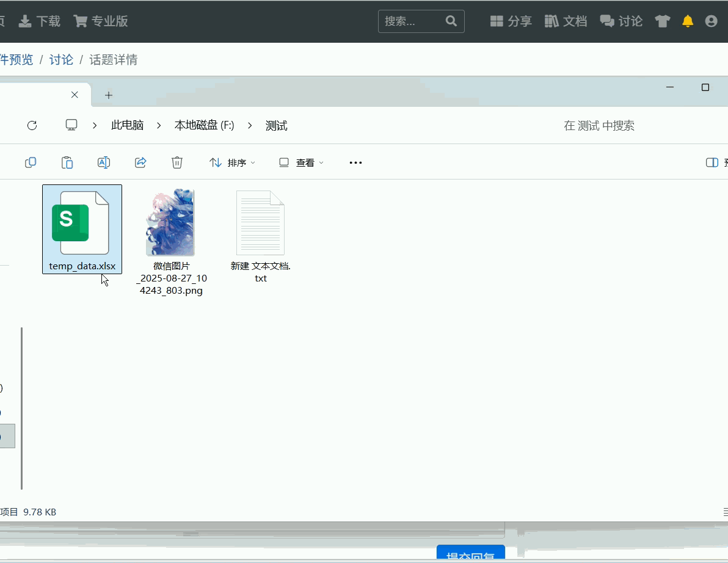728x563 pixels.
Task: Click the Rename icon in toolbar
Action: tap(104, 162)
